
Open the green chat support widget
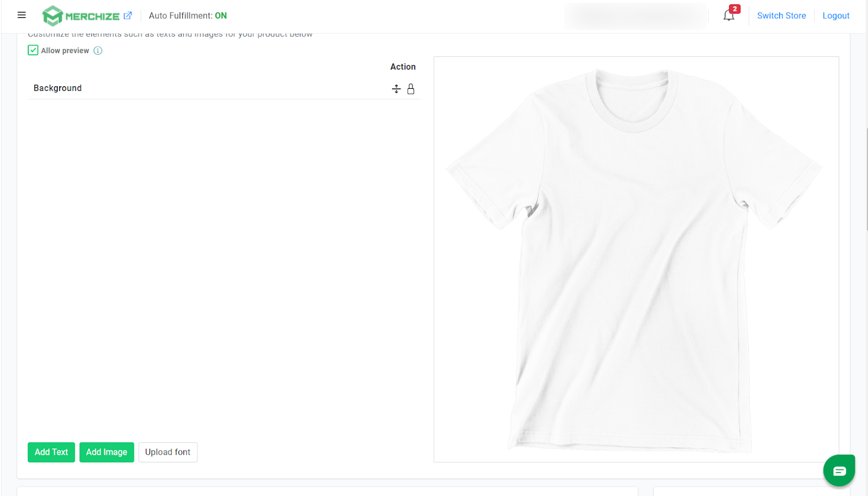tap(839, 471)
